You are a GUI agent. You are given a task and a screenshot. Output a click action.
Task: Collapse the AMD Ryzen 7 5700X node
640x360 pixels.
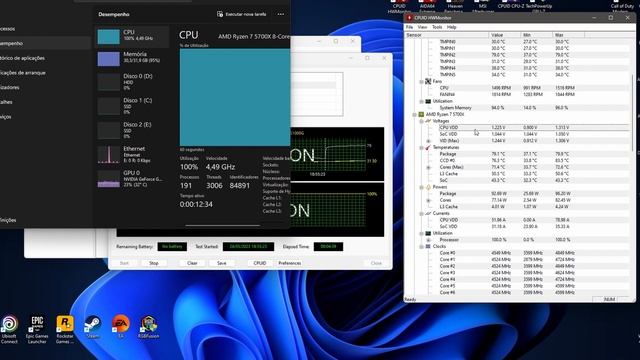[x=414, y=115]
